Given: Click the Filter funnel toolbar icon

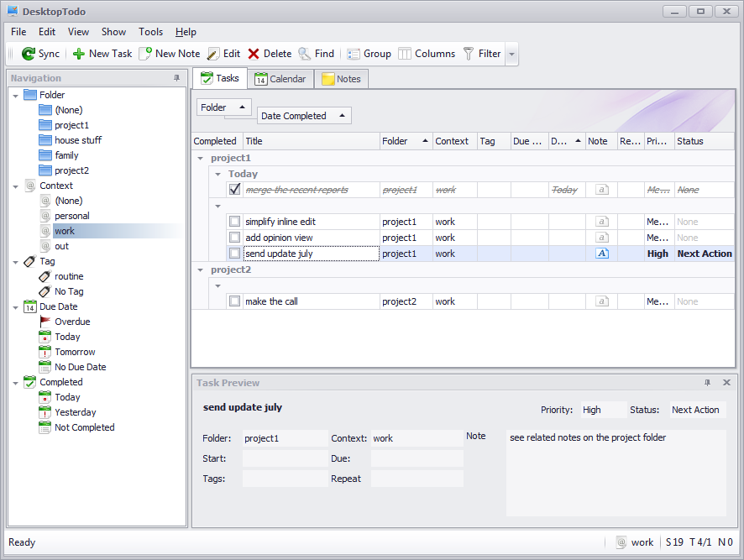Looking at the screenshot, I should (469, 54).
